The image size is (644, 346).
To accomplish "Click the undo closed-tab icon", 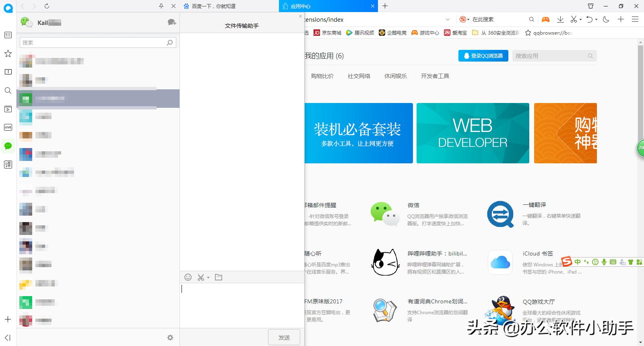I will click(x=589, y=19).
